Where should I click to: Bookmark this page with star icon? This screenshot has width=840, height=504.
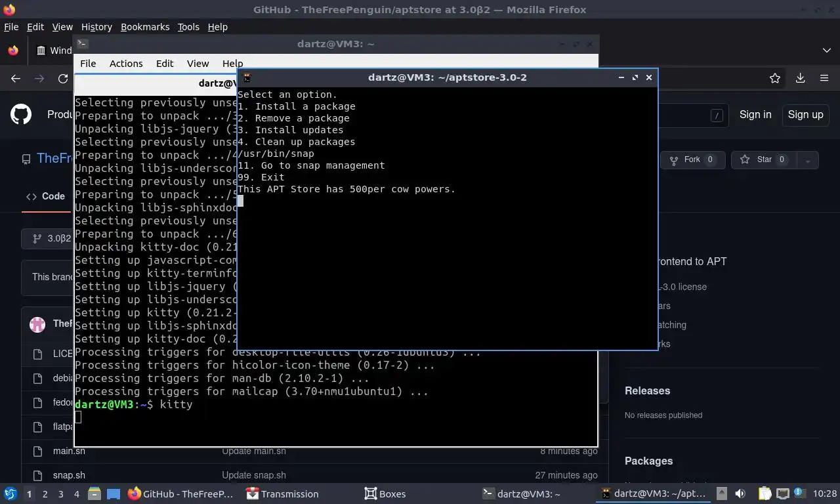pos(775,78)
